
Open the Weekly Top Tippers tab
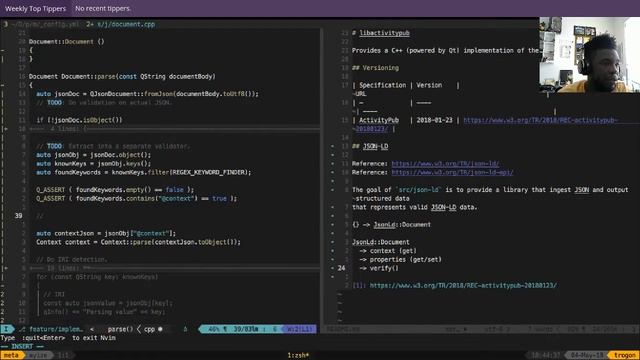tap(35, 8)
